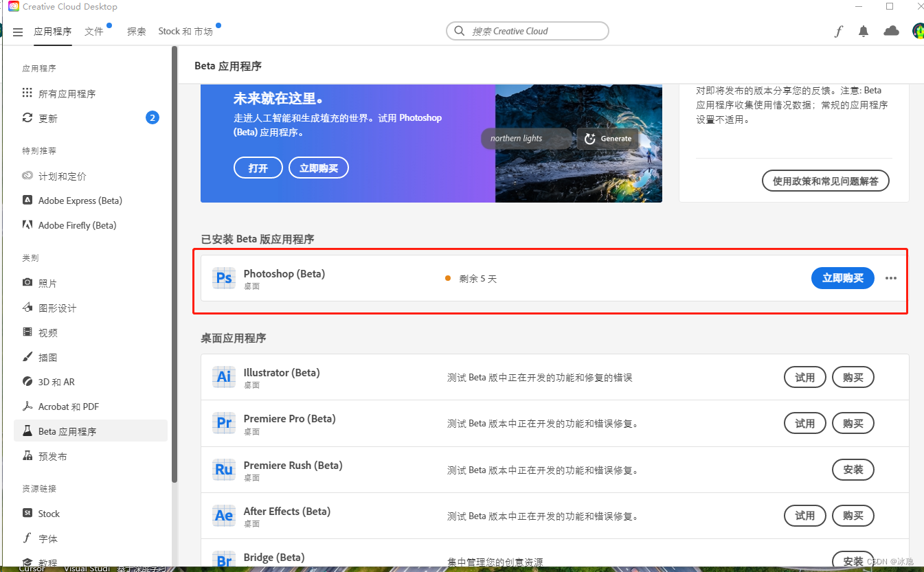Viewport: 924px width, 572px height.
Task: Click the Illustrator (Beta) Ai icon
Action: 224,377
